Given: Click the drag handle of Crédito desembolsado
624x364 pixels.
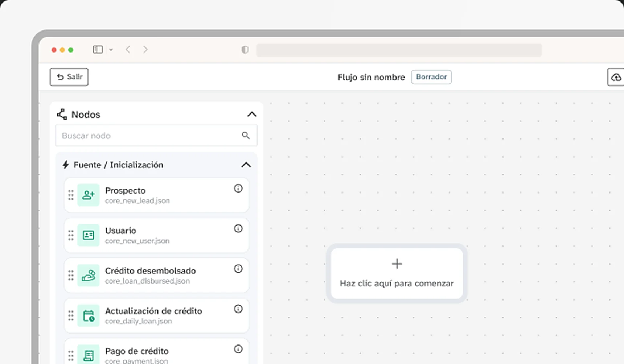Looking at the screenshot, I should coord(71,276).
